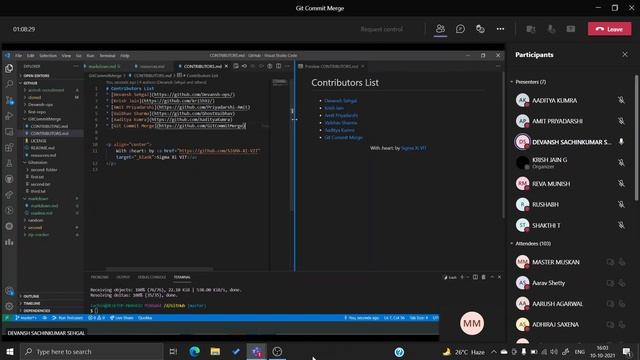Click split editor icon in editor toolbar
Screen dimensions: 640x360
[x=278, y=66]
